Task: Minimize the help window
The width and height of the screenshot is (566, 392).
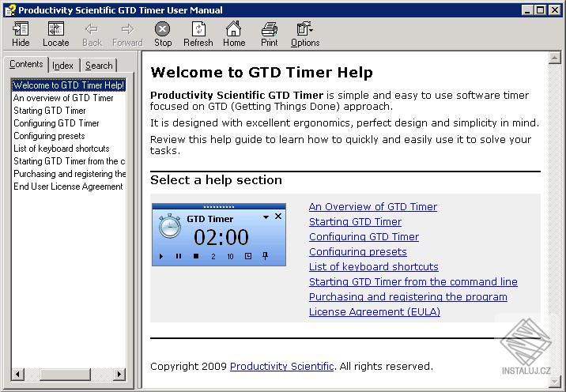Action: [527, 10]
